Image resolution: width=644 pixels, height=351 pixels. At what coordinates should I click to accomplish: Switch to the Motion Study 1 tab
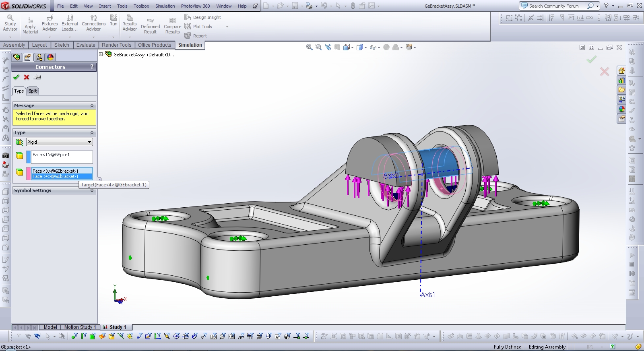(x=80, y=327)
